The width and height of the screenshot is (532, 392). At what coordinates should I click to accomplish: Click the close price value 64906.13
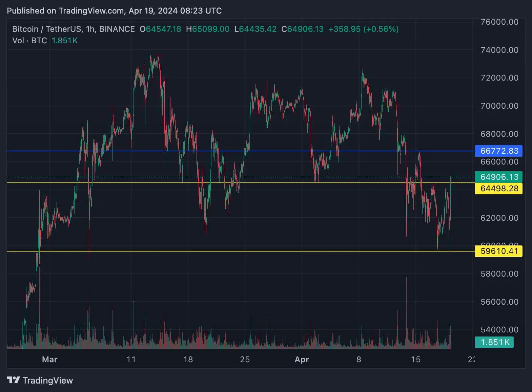(305, 29)
